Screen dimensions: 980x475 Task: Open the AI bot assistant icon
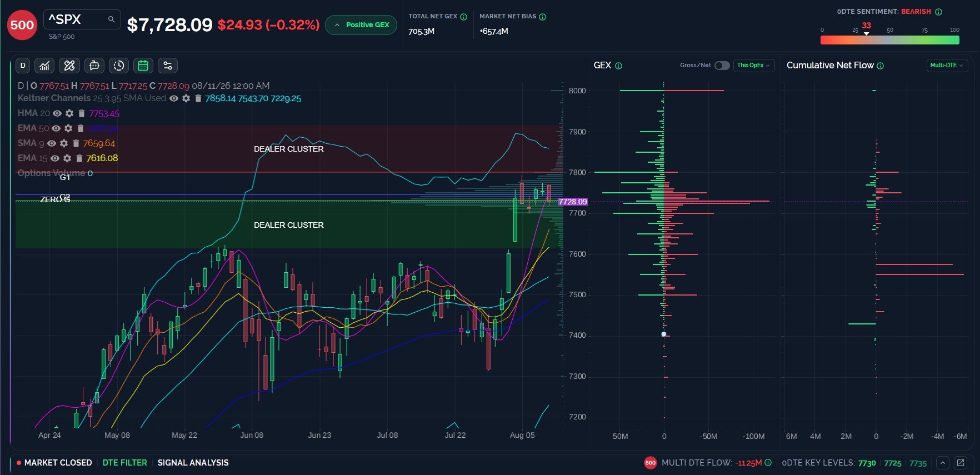coord(94,66)
